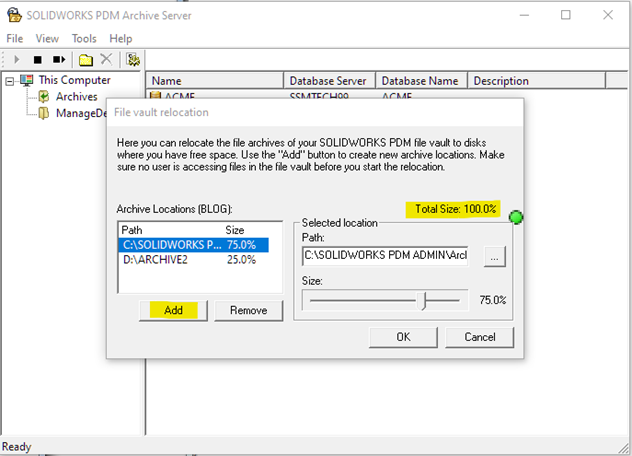Select the Archives node in tree
Viewport: 632px width, 456px height.
click(76, 97)
